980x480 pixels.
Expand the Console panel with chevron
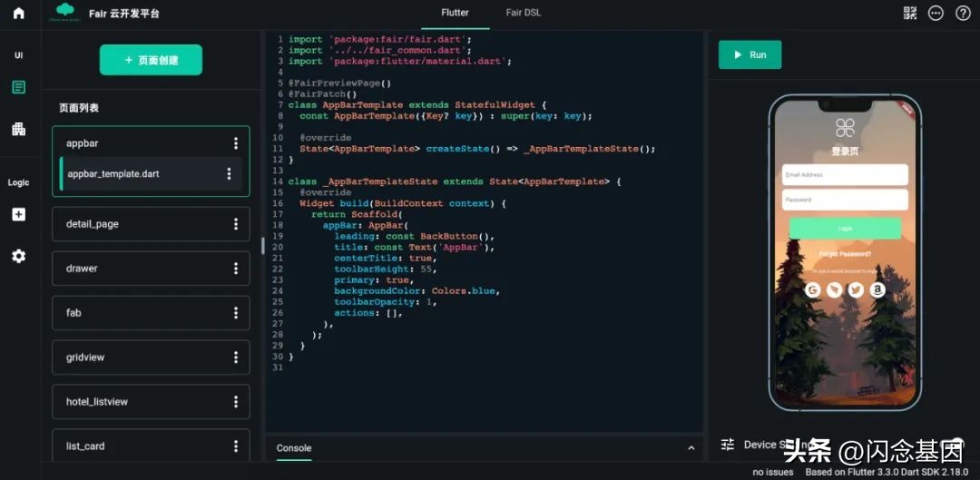click(x=691, y=448)
